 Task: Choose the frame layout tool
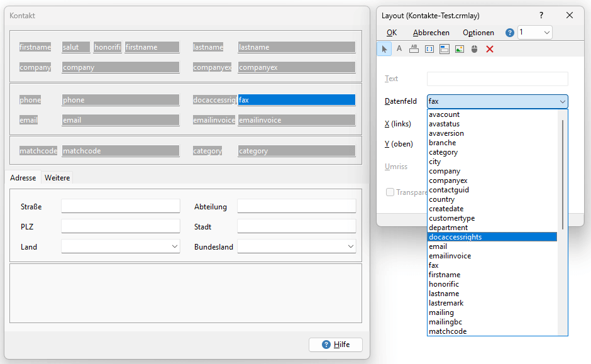(x=445, y=48)
